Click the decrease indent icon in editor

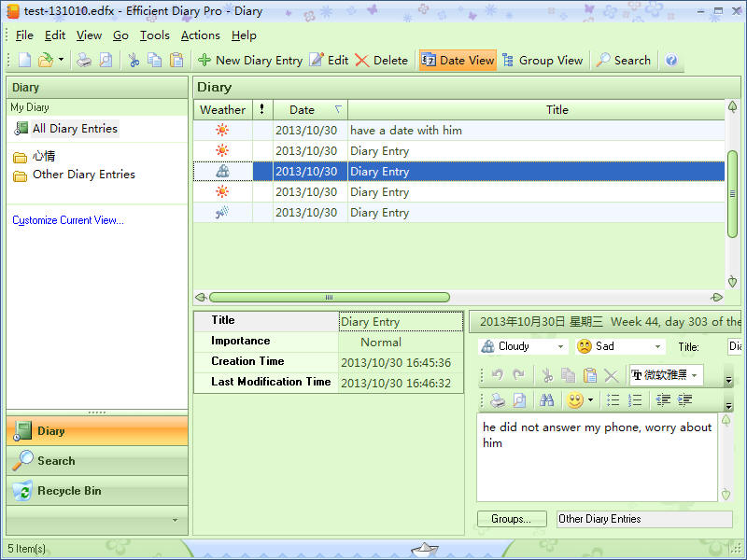tap(663, 400)
